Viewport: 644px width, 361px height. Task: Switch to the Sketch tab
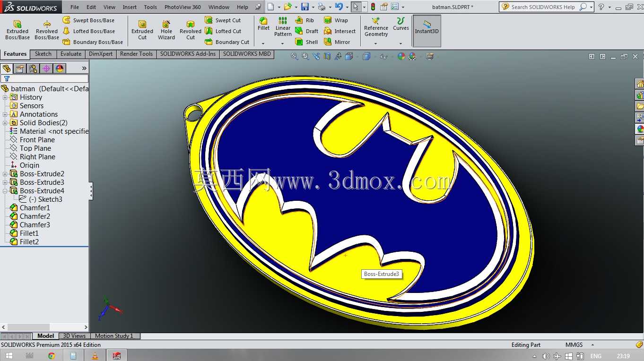click(x=43, y=54)
